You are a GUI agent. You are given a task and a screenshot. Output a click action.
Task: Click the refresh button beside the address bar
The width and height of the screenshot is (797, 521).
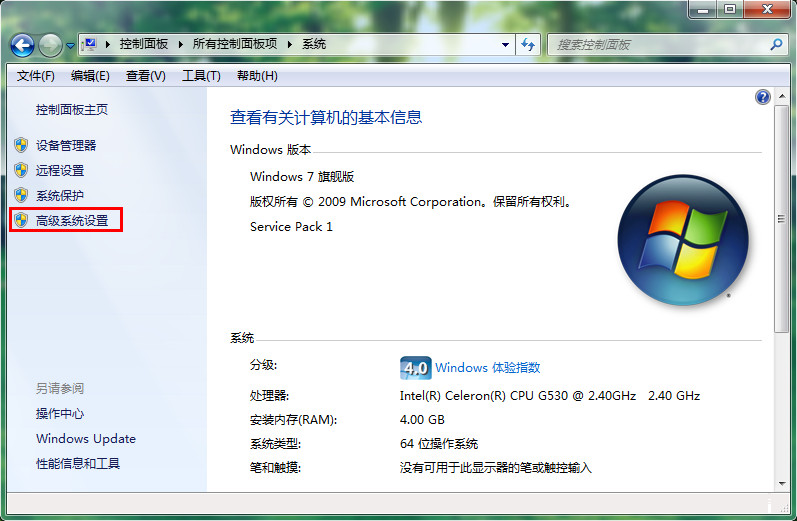[x=529, y=45]
